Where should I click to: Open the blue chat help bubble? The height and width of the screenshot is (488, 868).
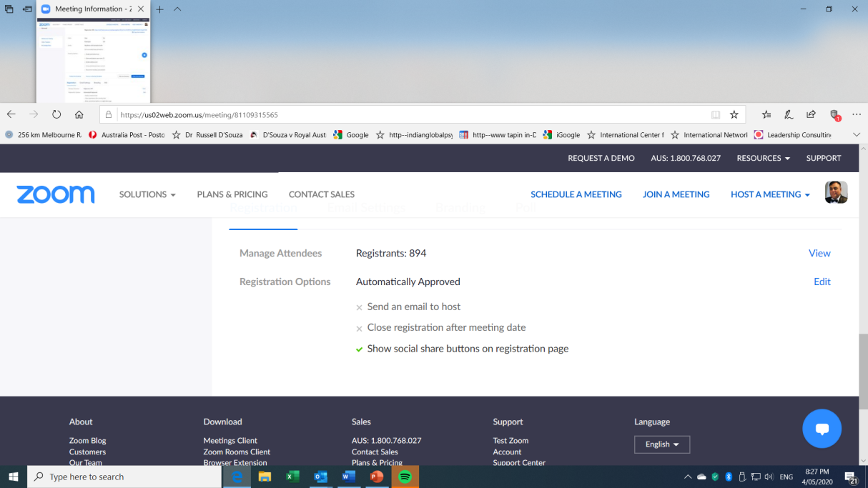(x=822, y=429)
